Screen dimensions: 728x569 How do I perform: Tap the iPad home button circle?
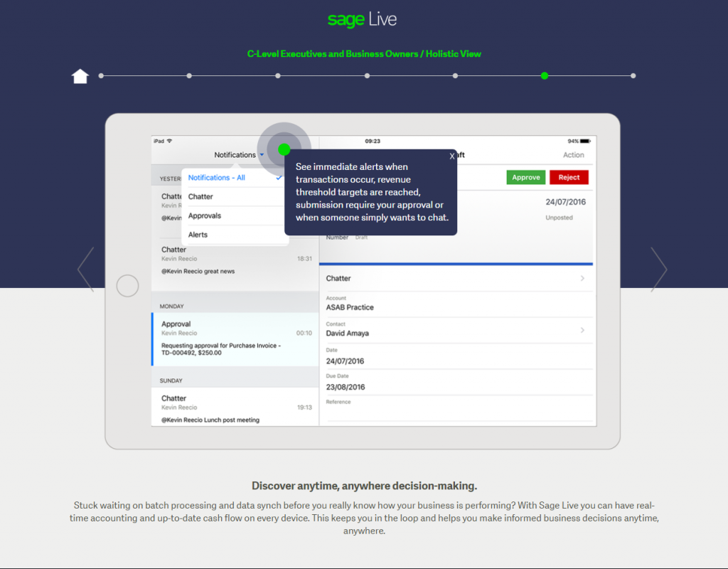128,286
